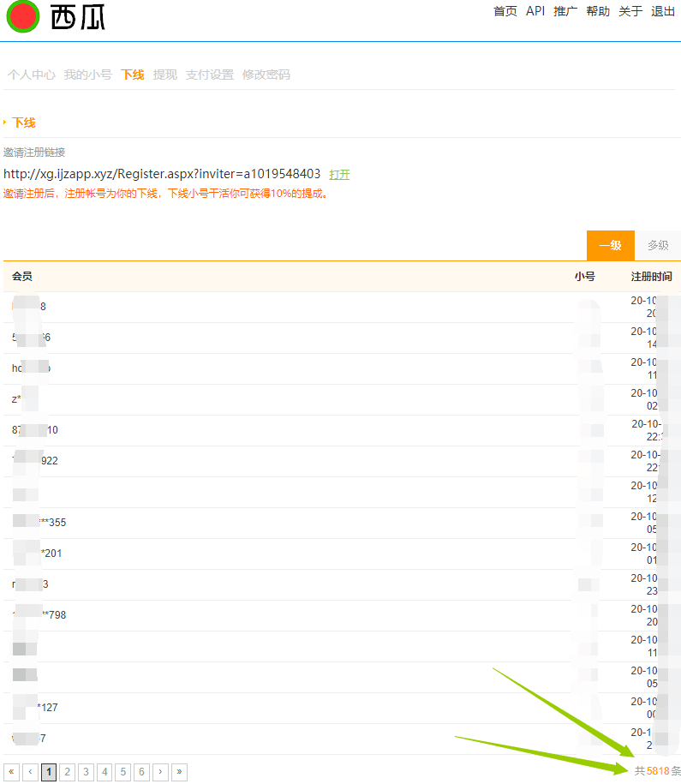Open 支付设置 payment settings tab

click(x=210, y=75)
